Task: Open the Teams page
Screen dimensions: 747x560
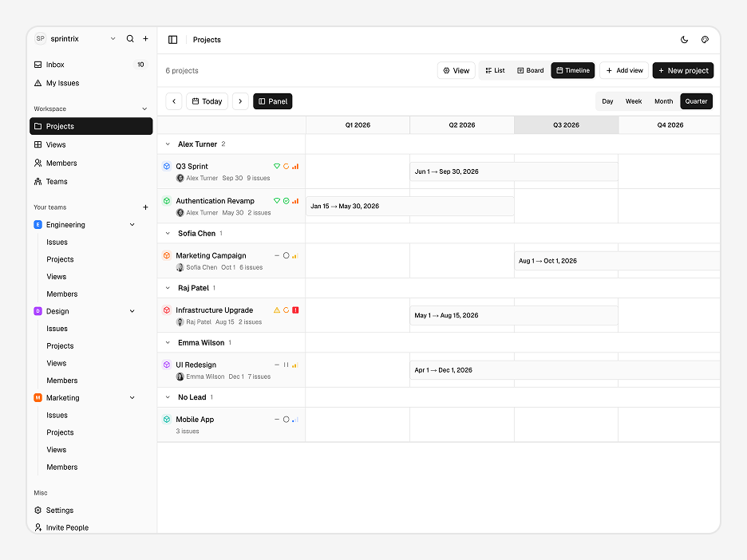Action: pyautogui.click(x=91, y=181)
